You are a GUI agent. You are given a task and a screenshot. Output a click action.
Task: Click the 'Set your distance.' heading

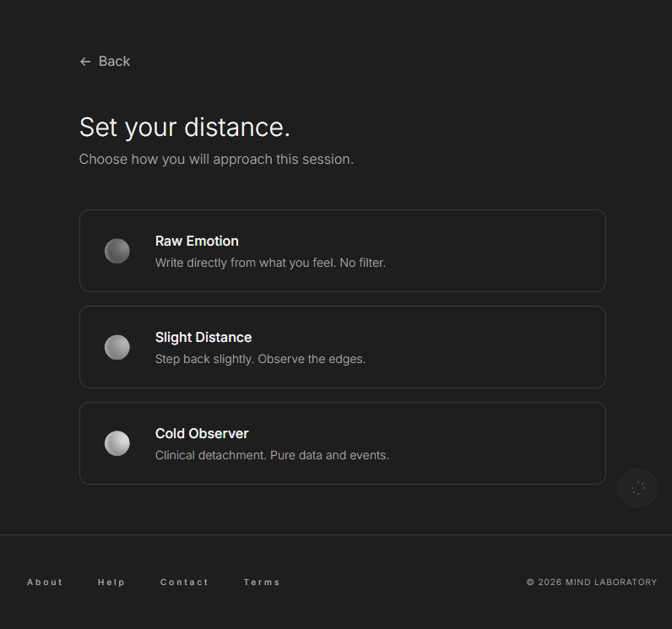pos(185,127)
